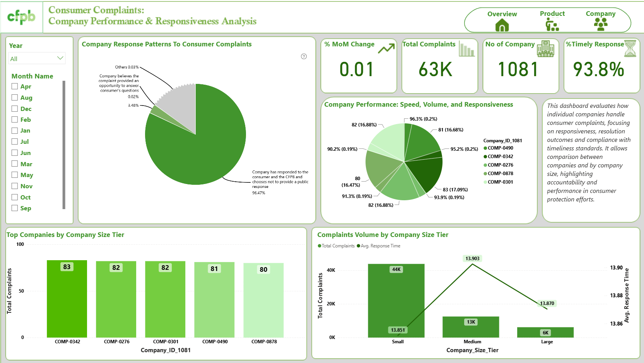Click the Total Complaints bar chart icon
Screen dimensions: 644x363
pyautogui.click(x=467, y=49)
